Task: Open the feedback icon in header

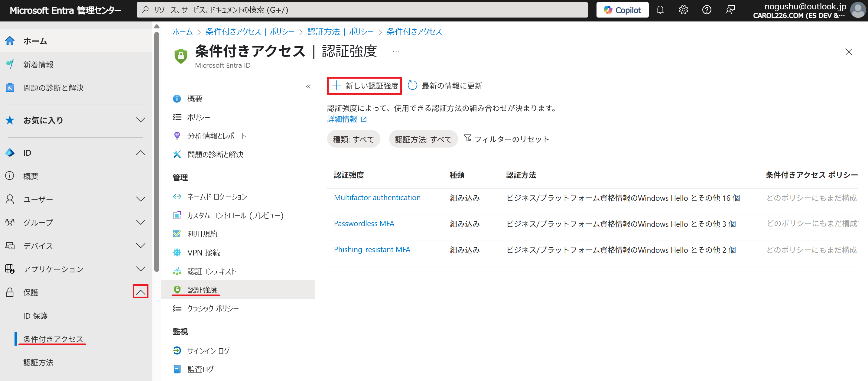Action: tap(730, 10)
